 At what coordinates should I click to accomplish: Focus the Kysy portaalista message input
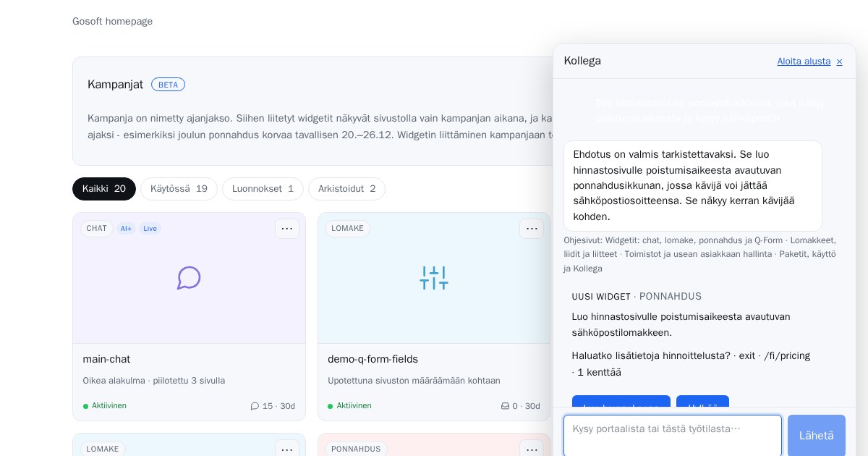(x=673, y=435)
